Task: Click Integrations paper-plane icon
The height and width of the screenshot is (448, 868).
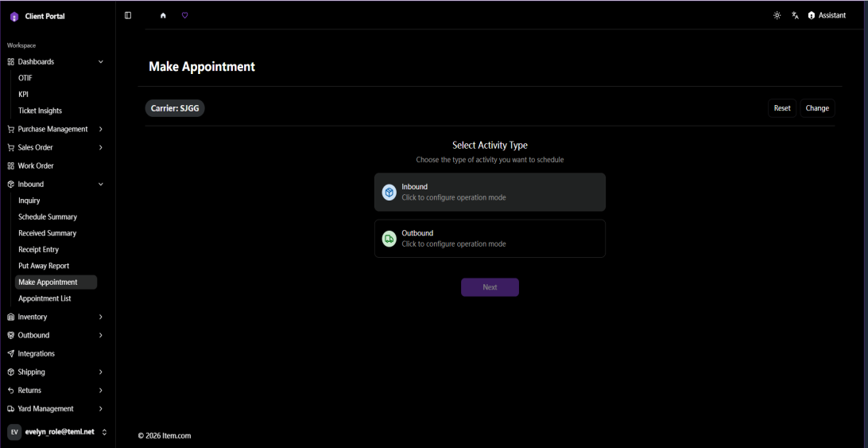Action: pos(10,354)
